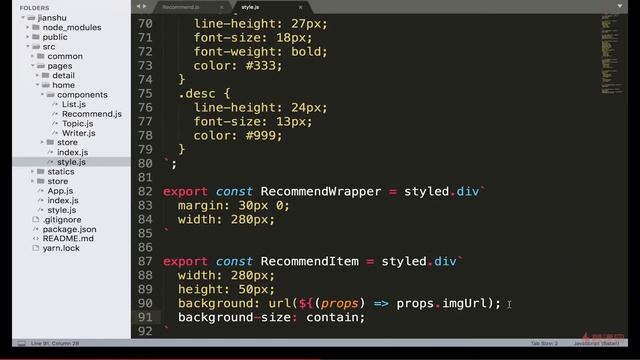Click the minimap code overview
Image resolution: width=640 pixels, height=360 pixels.
[x=611, y=54]
